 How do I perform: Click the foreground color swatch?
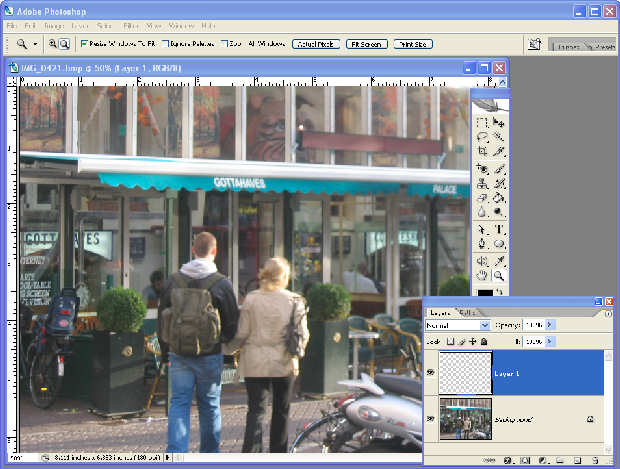click(x=484, y=293)
